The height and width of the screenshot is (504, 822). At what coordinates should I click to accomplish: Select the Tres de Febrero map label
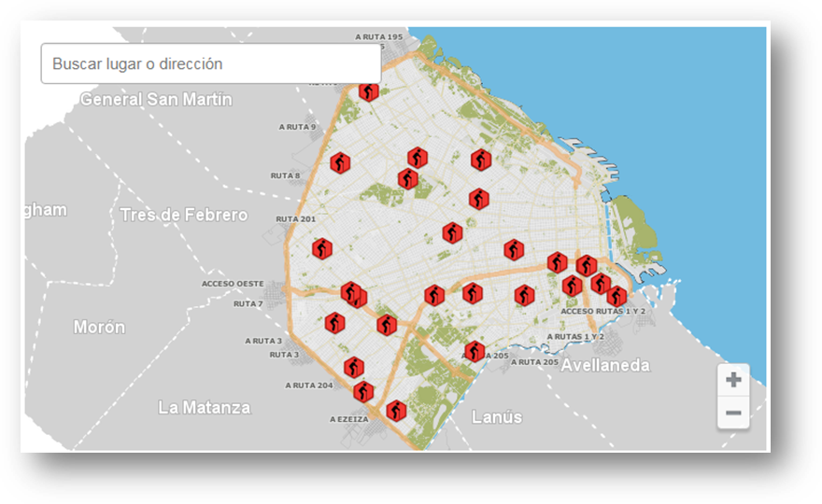coord(184,215)
